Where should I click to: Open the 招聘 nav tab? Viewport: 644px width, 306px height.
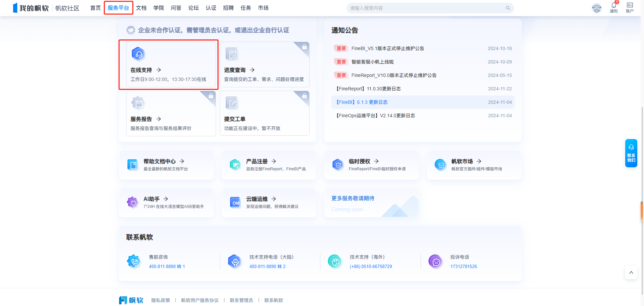pos(228,8)
